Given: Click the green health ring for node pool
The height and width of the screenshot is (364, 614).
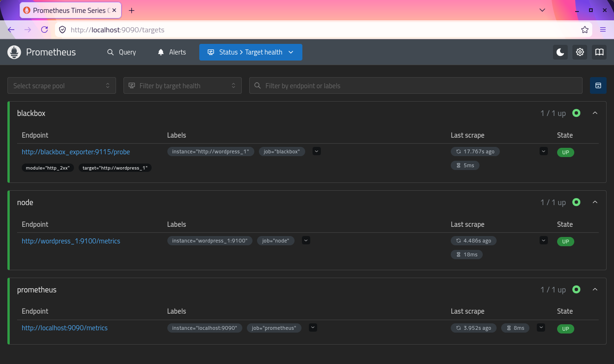Looking at the screenshot, I should 576,202.
